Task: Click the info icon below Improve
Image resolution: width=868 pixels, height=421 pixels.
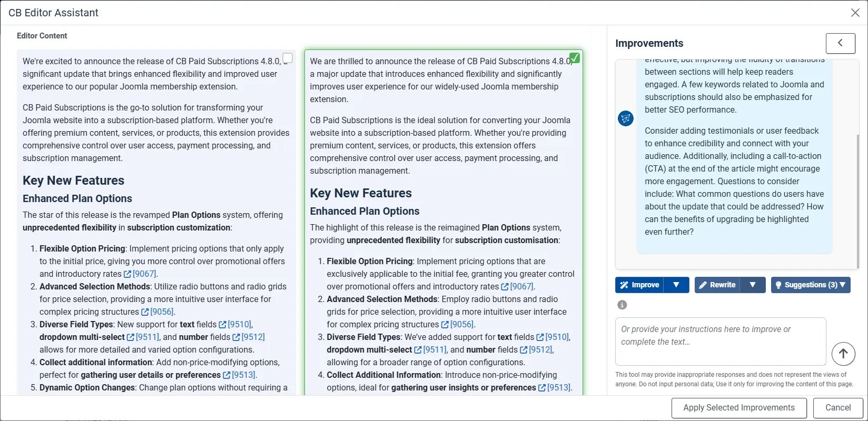Action: [x=622, y=305]
